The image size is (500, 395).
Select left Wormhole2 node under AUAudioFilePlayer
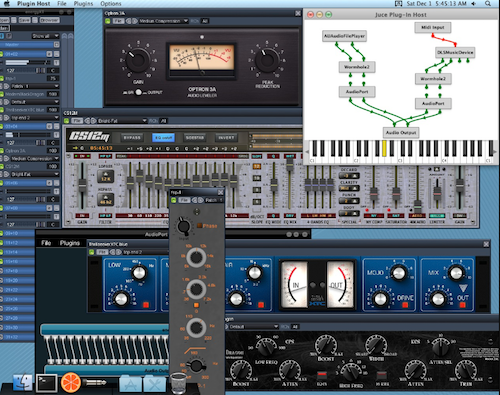coord(357,67)
